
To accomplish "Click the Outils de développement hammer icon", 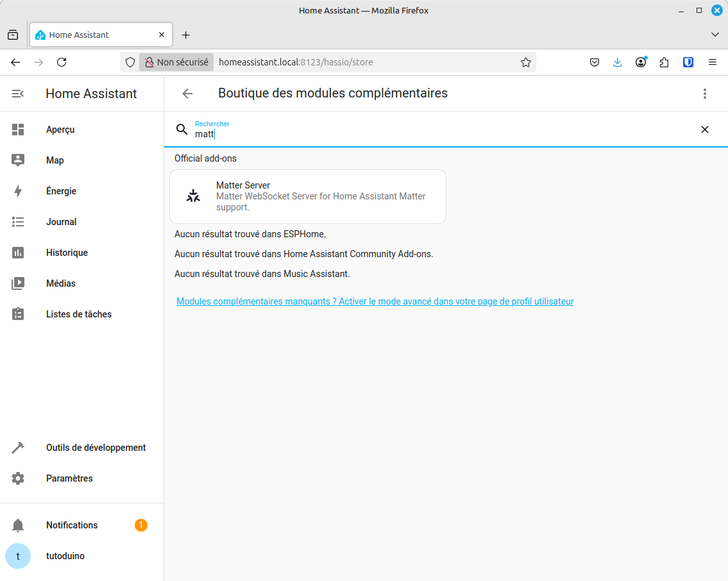I will pyautogui.click(x=18, y=448).
